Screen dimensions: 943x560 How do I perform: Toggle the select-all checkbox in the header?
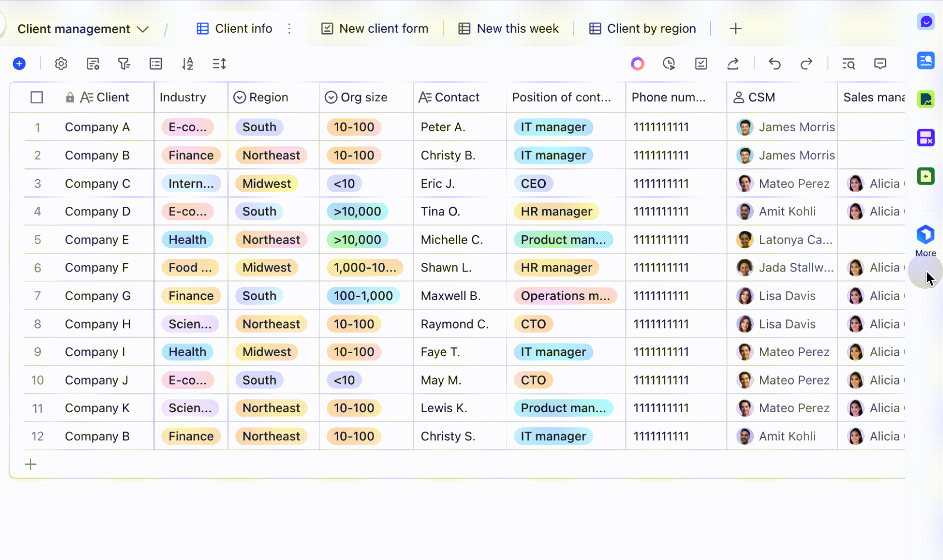[36, 97]
